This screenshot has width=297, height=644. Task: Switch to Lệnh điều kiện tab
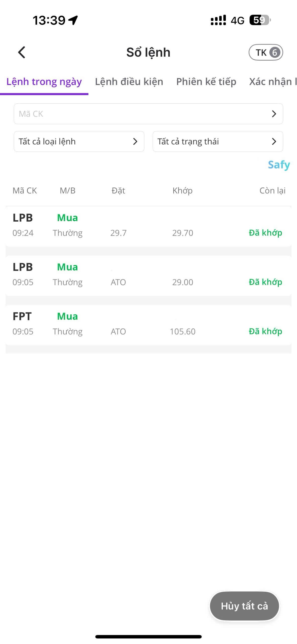point(129,82)
